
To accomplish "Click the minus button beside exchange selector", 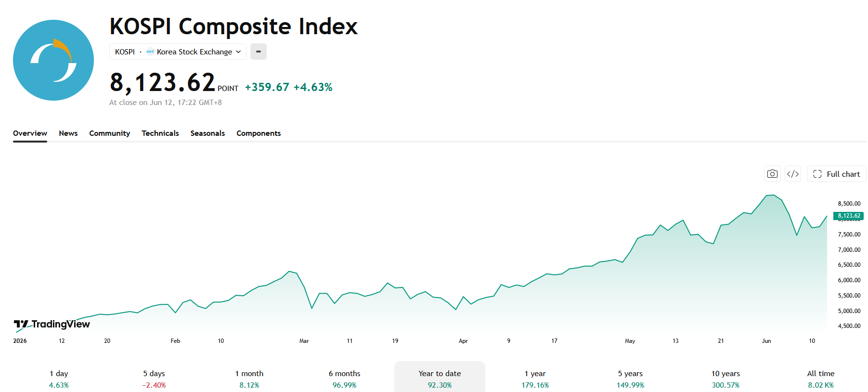I will 259,52.
